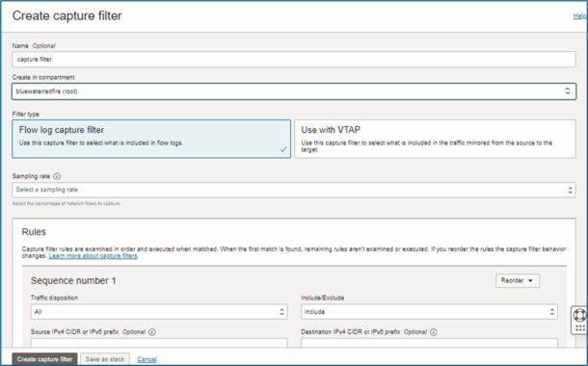Open info icon next to Source IPv4 CIDR
Screen dimensions: 588x366
tap(152, 332)
